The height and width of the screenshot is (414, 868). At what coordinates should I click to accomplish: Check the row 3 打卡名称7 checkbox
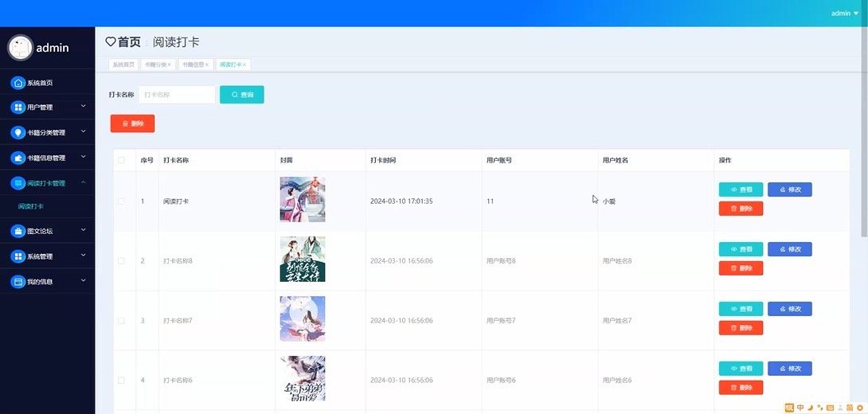tap(121, 321)
